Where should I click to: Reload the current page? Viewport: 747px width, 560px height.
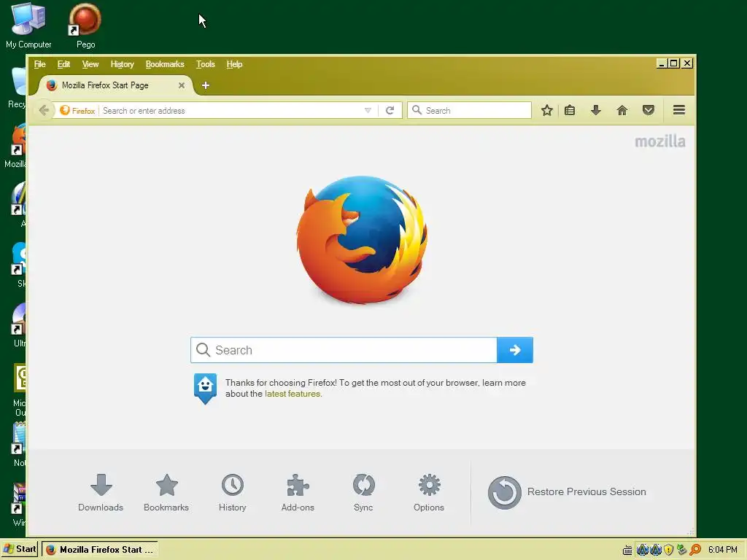pos(390,111)
